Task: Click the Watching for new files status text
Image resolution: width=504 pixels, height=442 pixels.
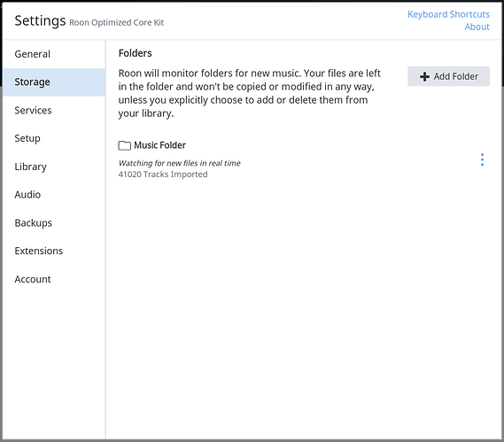Action: 179,163
